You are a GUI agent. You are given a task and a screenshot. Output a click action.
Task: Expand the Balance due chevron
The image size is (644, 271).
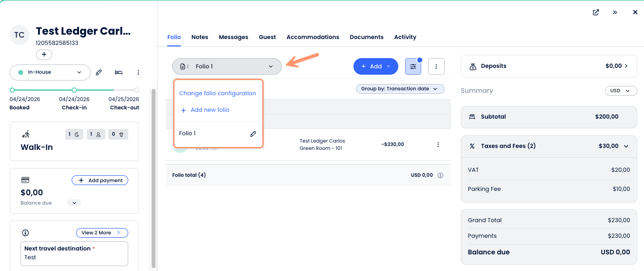click(74, 203)
